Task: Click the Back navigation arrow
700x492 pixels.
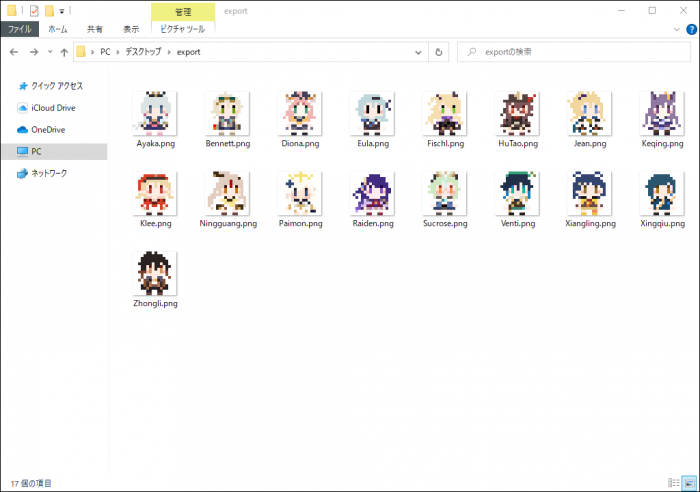Action: point(14,51)
